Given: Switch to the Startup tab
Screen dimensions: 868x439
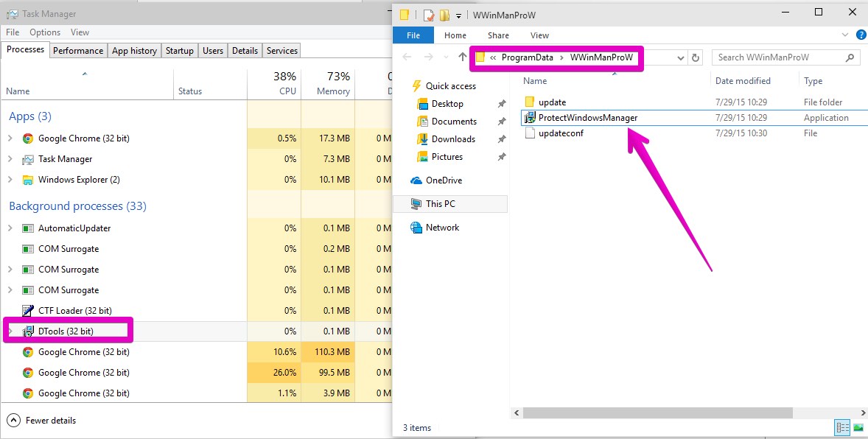Looking at the screenshot, I should pyautogui.click(x=179, y=51).
